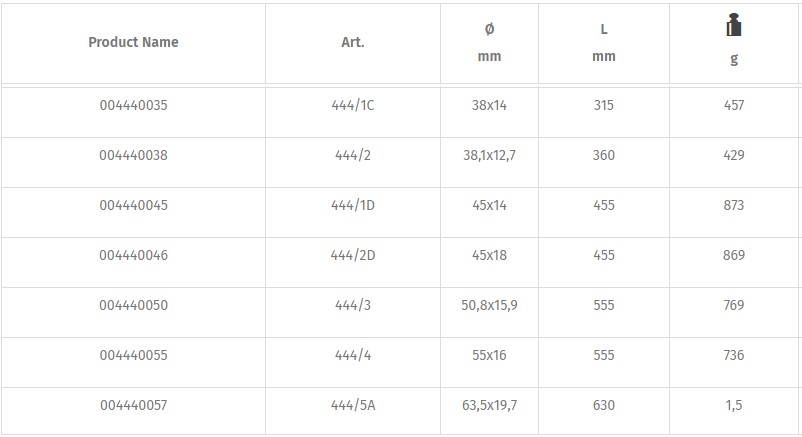Click the 38,1x12,7 diameter value
Image resolution: width=802 pixels, height=437 pixels.
[489, 156]
